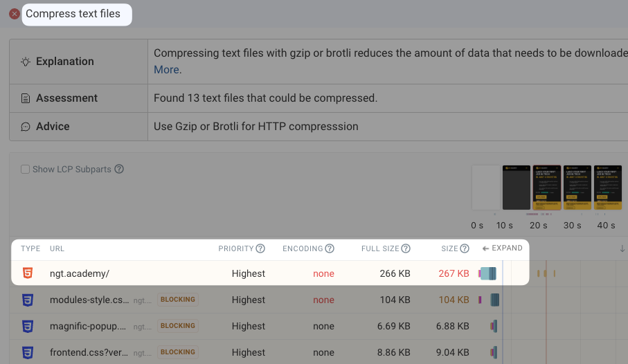Click the Explanation lightbulb icon
628x364 pixels.
coord(25,62)
